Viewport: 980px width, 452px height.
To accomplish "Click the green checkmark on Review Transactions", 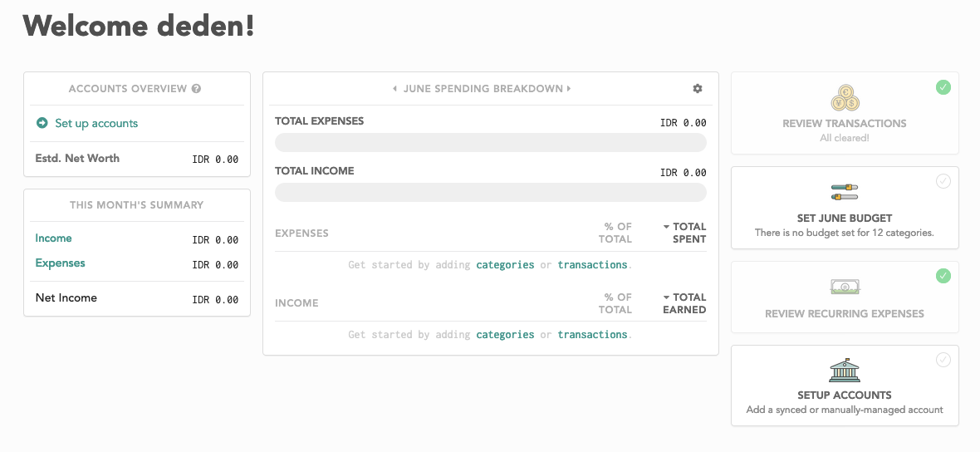I will pyautogui.click(x=943, y=87).
